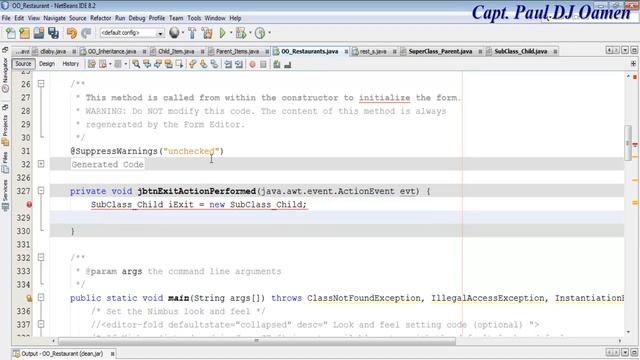Open the Tools menu
Image resolution: width=640 pixels, height=360 pixels.
(194, 18)
